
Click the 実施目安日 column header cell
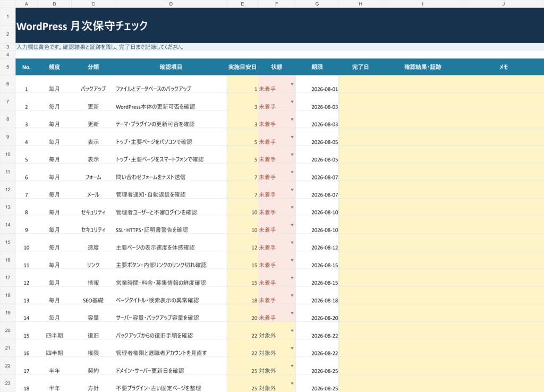(x=242, y=67)
